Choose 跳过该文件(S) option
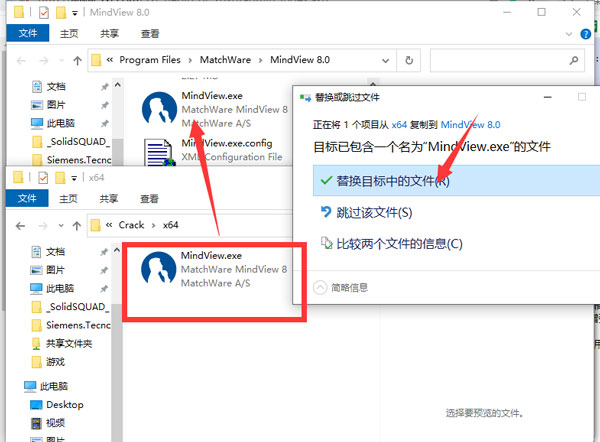The height and width of the screenshot is (442, 600). [374, 212]
